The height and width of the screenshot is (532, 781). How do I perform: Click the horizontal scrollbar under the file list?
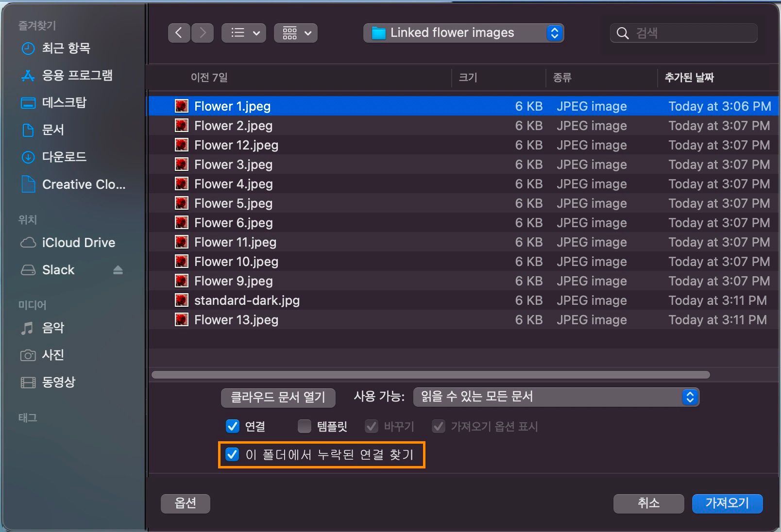[x=431, y=375]
